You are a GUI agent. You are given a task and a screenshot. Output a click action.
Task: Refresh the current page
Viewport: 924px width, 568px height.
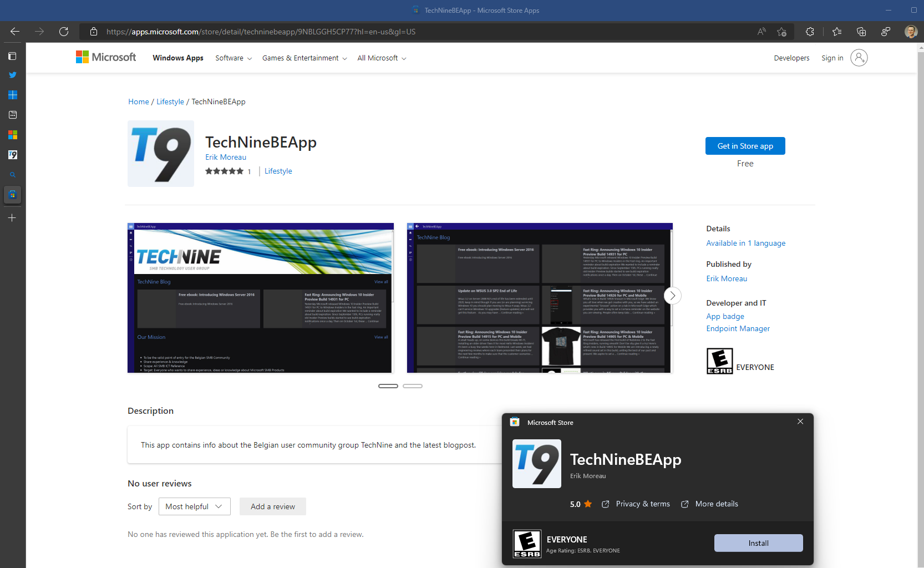tap(64, 32)
